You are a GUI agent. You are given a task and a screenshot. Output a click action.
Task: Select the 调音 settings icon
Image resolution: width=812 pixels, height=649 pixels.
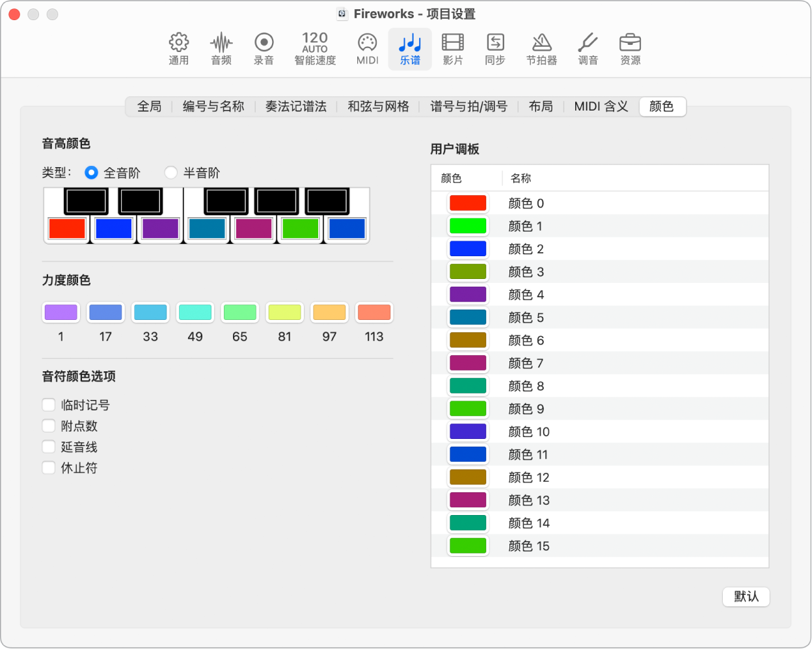click(x=588, y=49)
